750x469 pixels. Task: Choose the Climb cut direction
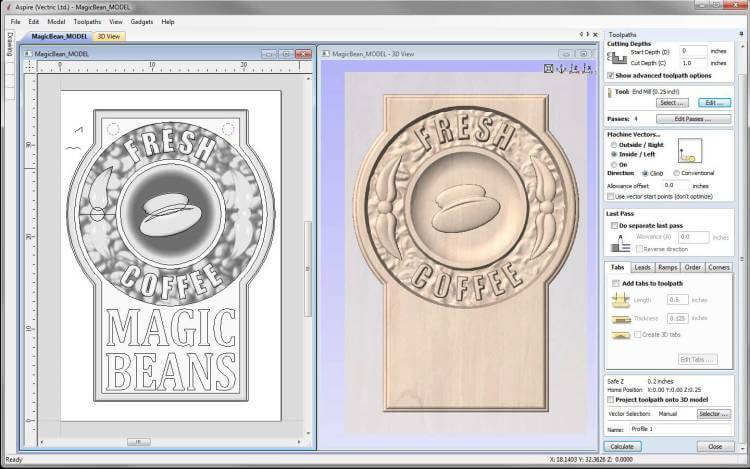pos(645,174)
